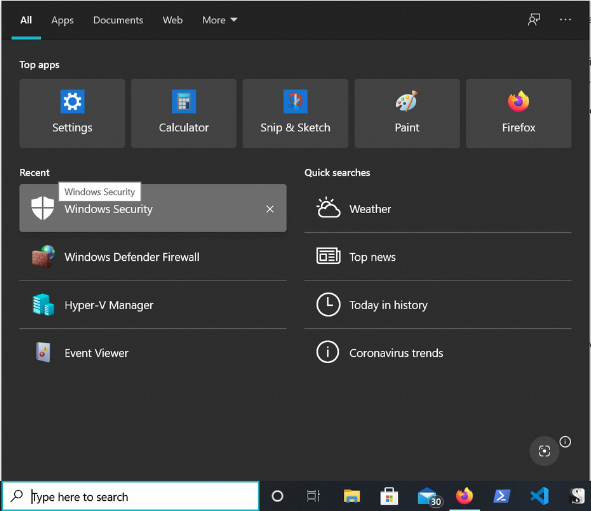Click the visual search camera icon

[544, 451]
